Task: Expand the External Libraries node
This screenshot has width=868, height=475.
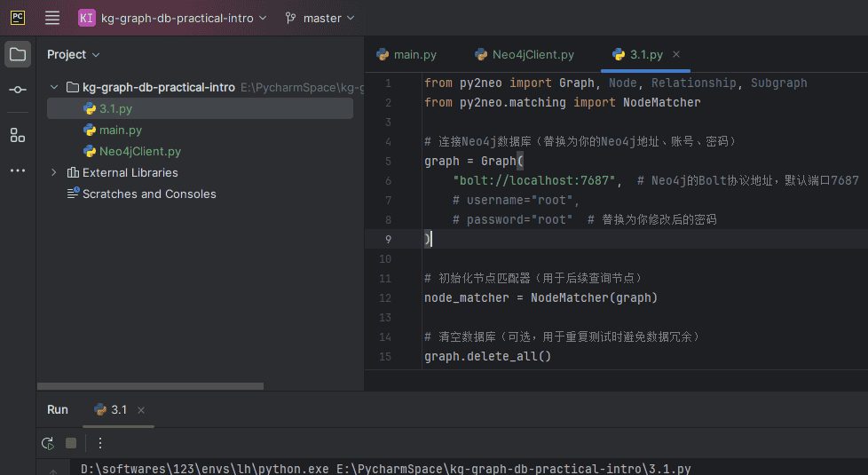Action: (54, 172)
